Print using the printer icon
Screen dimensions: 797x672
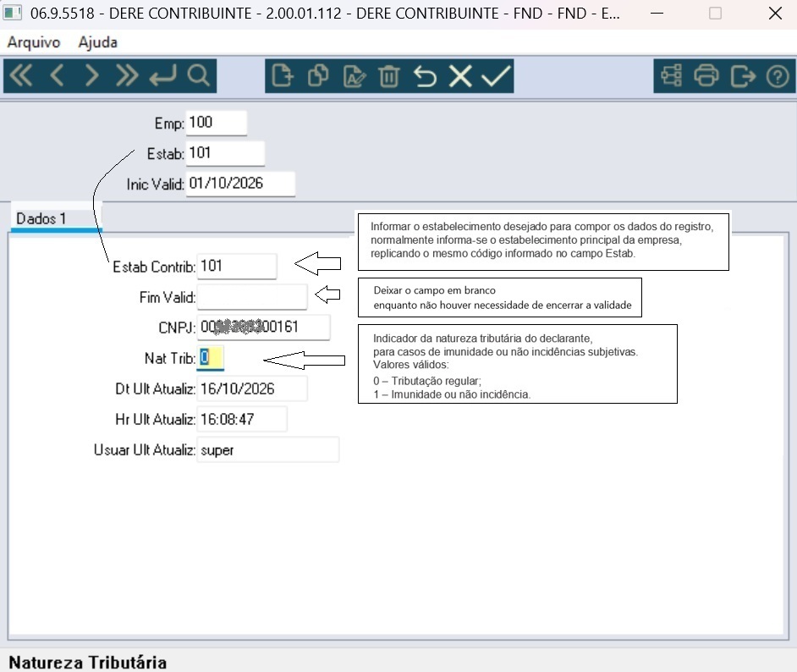[x=706, y=76]
